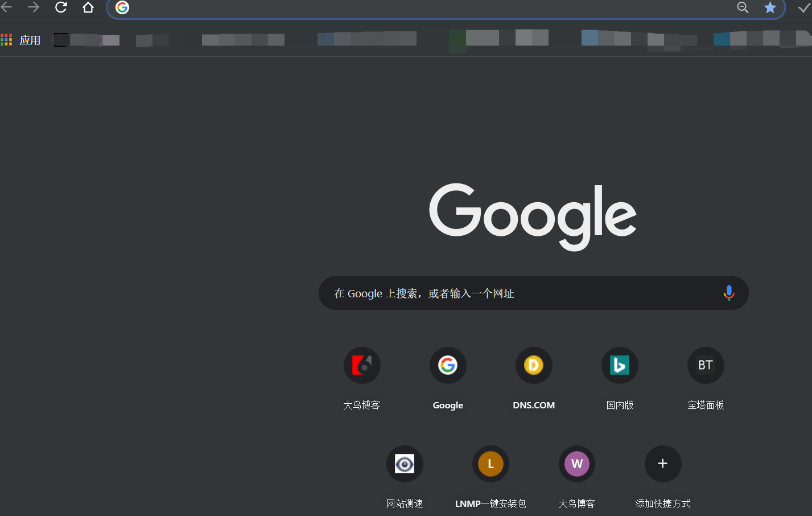
Task: Click the zoom magnifier icon in address bar
Action: [743, 7]
